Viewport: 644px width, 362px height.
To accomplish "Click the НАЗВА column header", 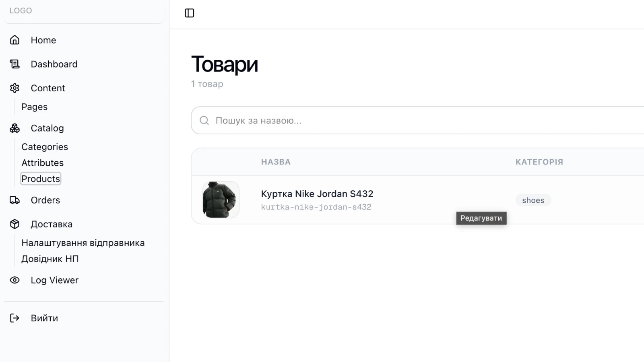I will pos(276,162).
